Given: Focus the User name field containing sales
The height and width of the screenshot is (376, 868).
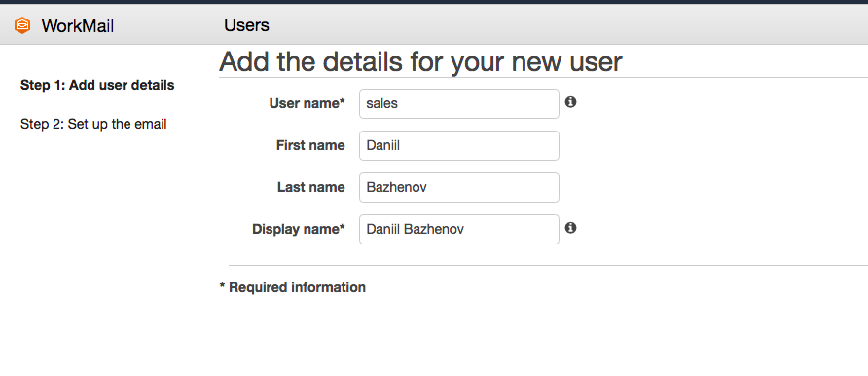Looking at the screenshot, I should [459, 103].
